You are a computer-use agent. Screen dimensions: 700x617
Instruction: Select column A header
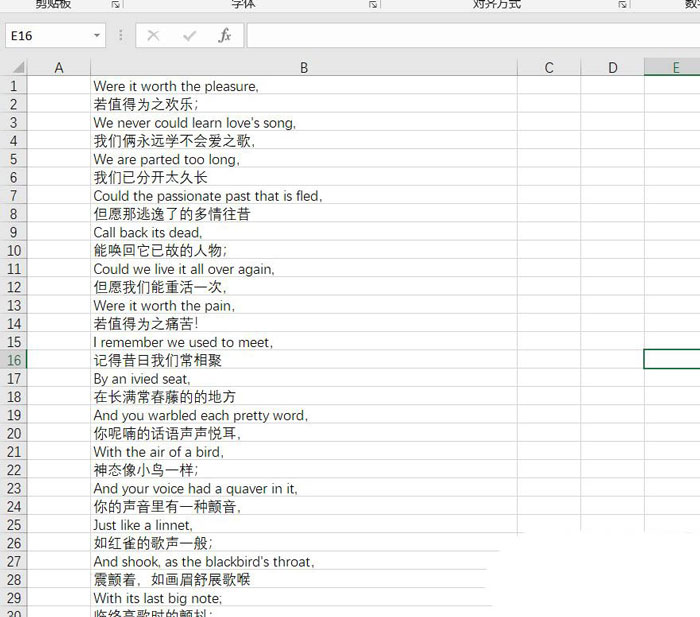click(59, 68)
